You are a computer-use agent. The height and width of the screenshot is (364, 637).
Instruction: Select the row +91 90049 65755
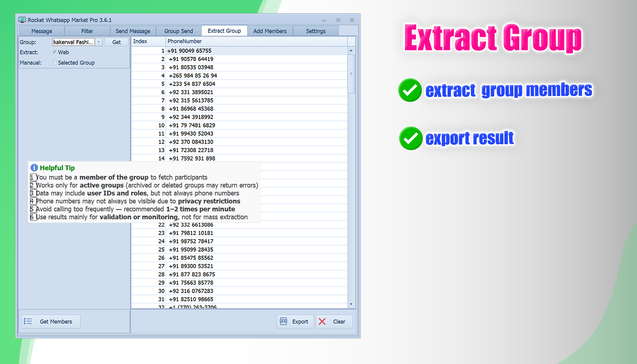[x=239, y=51]
